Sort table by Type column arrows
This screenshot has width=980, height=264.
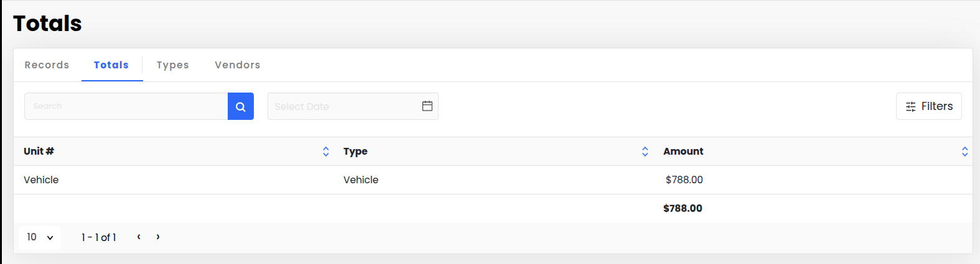[645, 152]
